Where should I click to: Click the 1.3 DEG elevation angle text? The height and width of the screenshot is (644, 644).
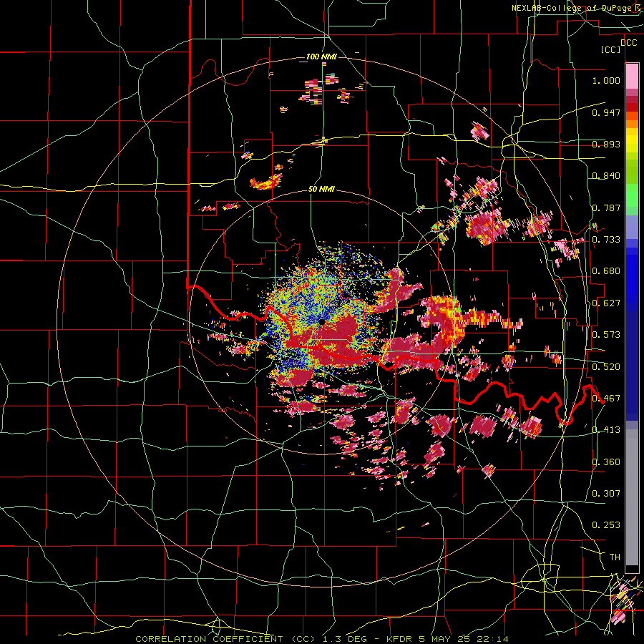point(346,639)
